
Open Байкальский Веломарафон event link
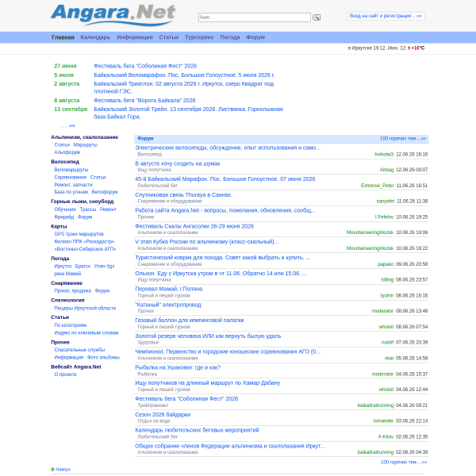[184, 75]
